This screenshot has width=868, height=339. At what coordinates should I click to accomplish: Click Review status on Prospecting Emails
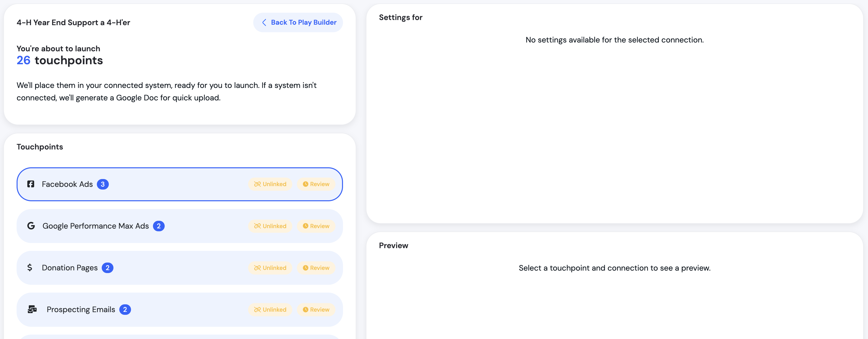(316, 310)
